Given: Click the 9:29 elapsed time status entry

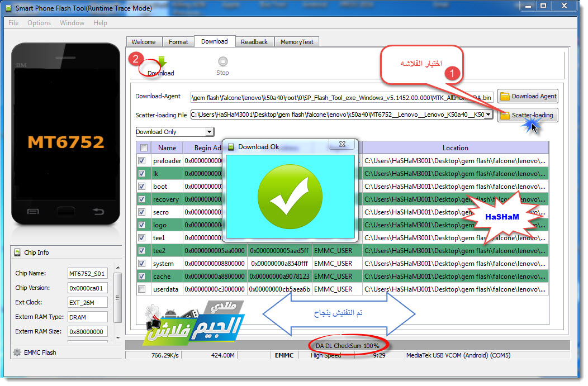Looking at the screenshot, I should pyautogui.click(x=379, y=355).
